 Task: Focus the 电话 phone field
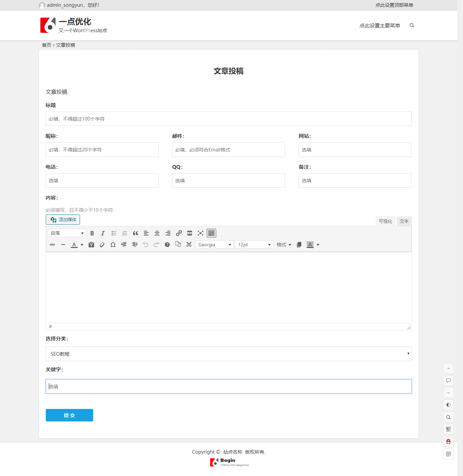point(102,180)
